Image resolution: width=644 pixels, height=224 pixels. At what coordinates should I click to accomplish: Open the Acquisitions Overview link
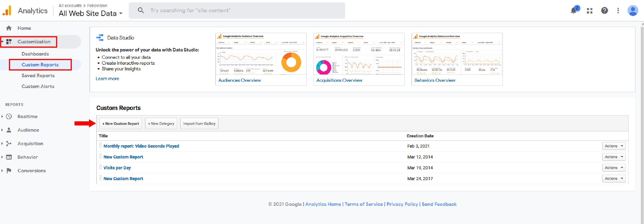click(x=339, y=80)
